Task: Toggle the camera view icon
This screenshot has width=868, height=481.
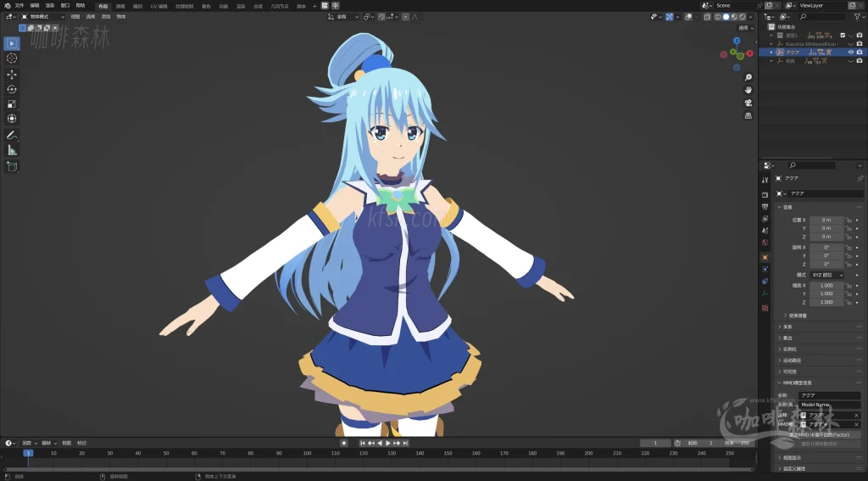Action: click(748, 103)
